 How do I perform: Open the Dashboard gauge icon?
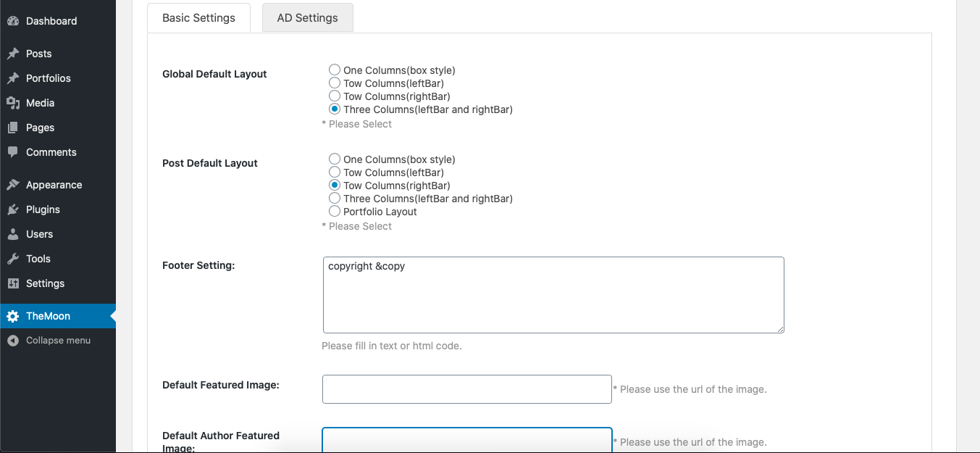click(x=12, y=21)
